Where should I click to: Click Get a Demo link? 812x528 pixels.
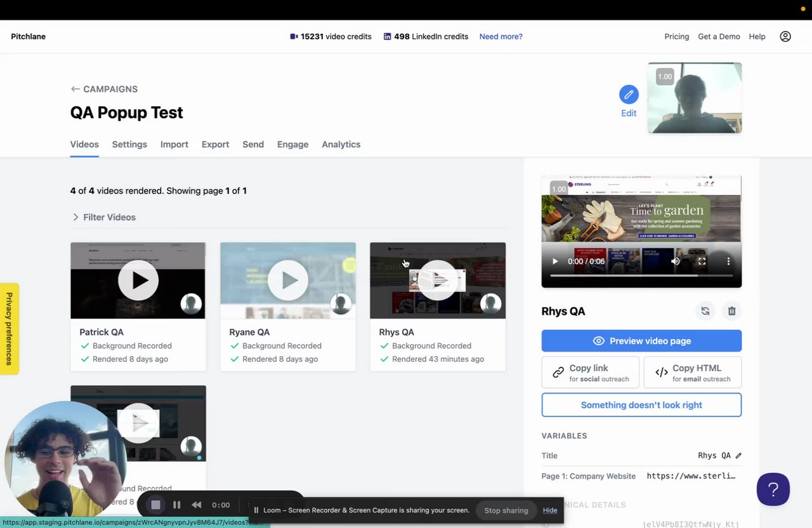point(719,37)
